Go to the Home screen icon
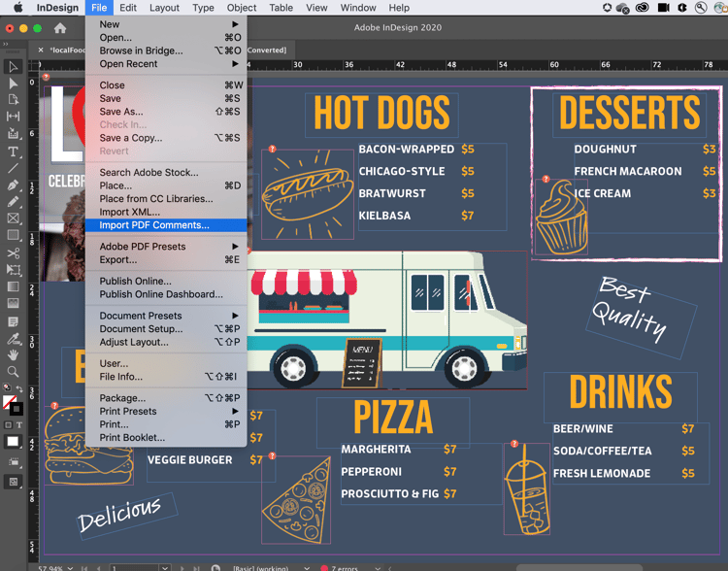The width and height of the screenshot is (728, 571). [x=60, y=28]
